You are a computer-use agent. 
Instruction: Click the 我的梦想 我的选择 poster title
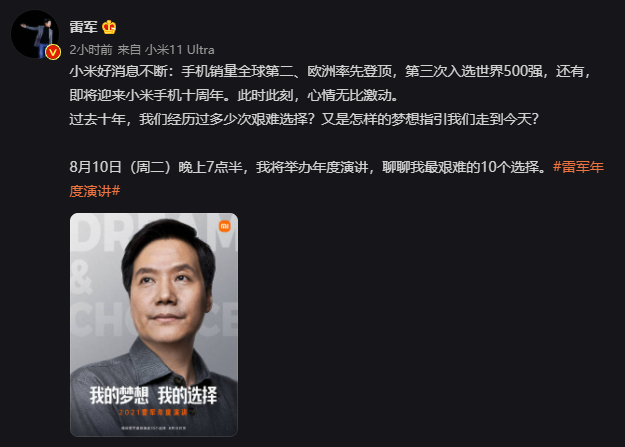[153, 395]
